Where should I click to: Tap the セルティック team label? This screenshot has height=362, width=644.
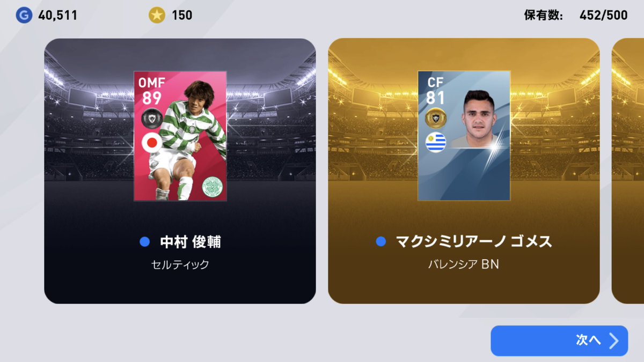pos(180,264)
